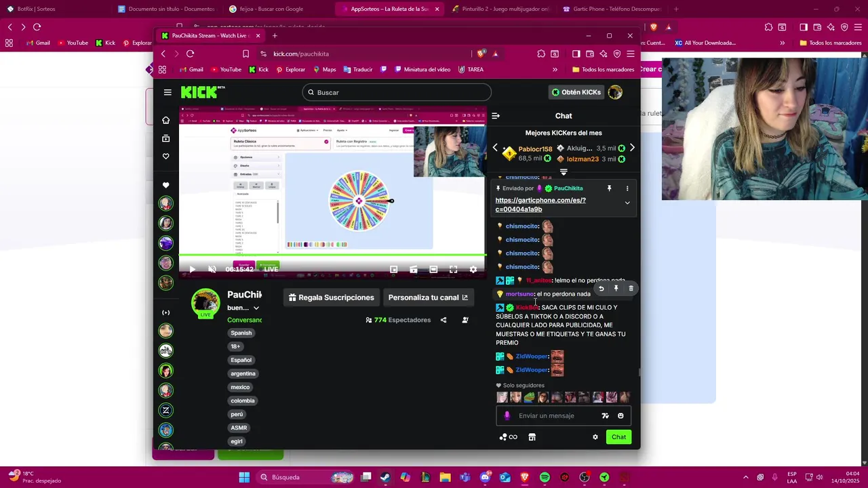Open the Browse icon in Kick sidebar
This screenshot has height=488, width=868.
coord(165,138)
